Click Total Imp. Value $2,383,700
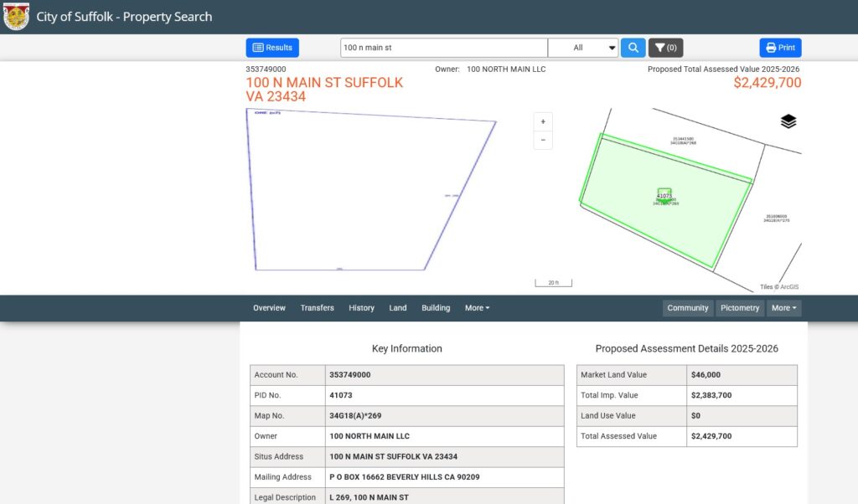 pos(711,394)
